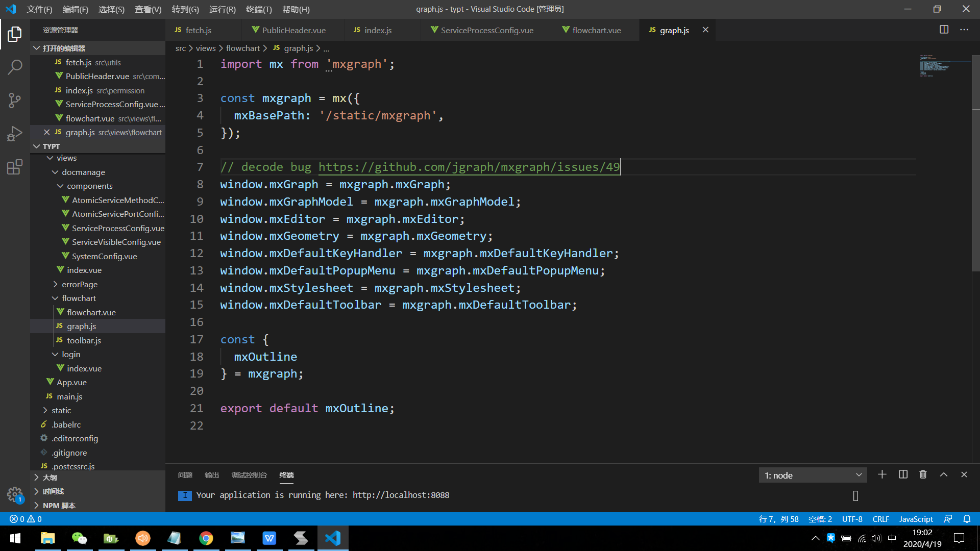Screen dimensions: 980x551
Task: Toggle indentation setting 空格: 2
Action: click(820, 519)
